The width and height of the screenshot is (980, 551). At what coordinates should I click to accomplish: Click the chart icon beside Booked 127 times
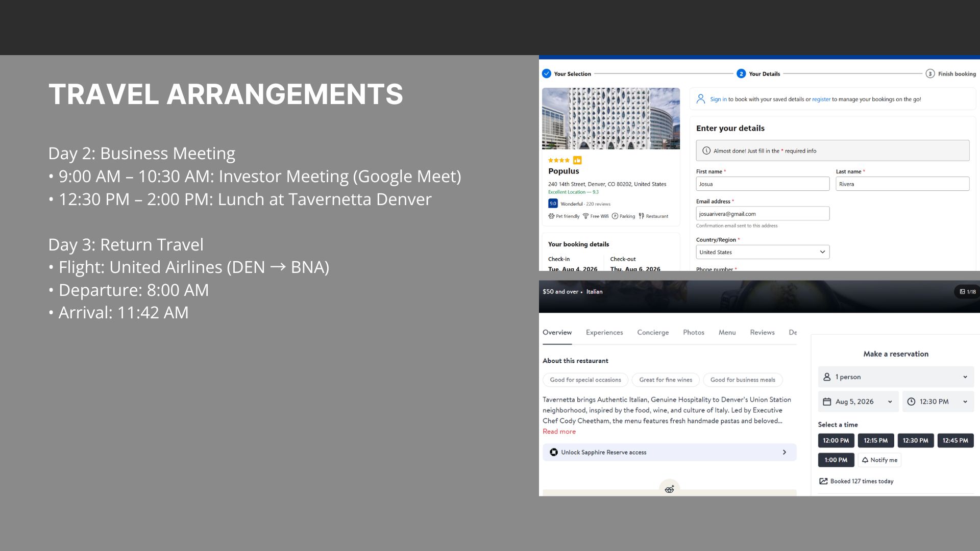coord(823,481)
